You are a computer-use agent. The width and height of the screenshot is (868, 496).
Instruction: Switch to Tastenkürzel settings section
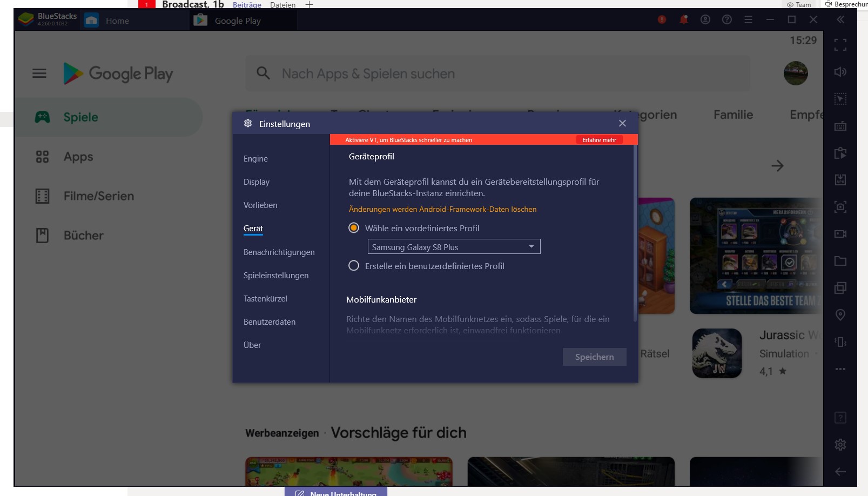[x=265, y=299]
